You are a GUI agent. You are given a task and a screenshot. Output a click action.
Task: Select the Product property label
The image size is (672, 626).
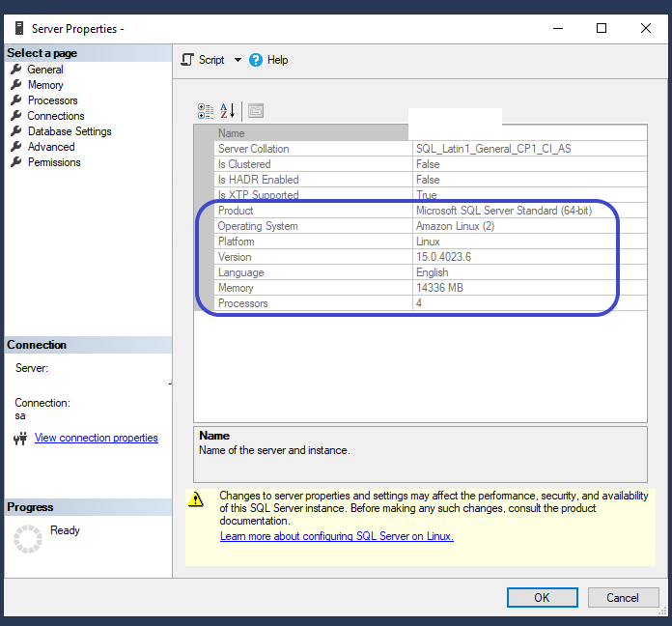click(236, 211)
